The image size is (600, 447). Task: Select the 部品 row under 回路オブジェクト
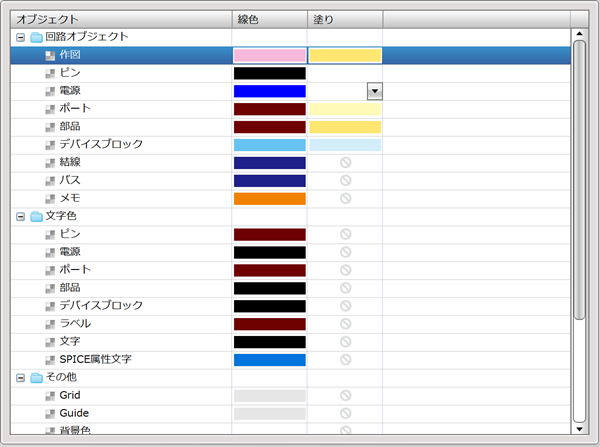pyautogui.click(x=290, y=127)
